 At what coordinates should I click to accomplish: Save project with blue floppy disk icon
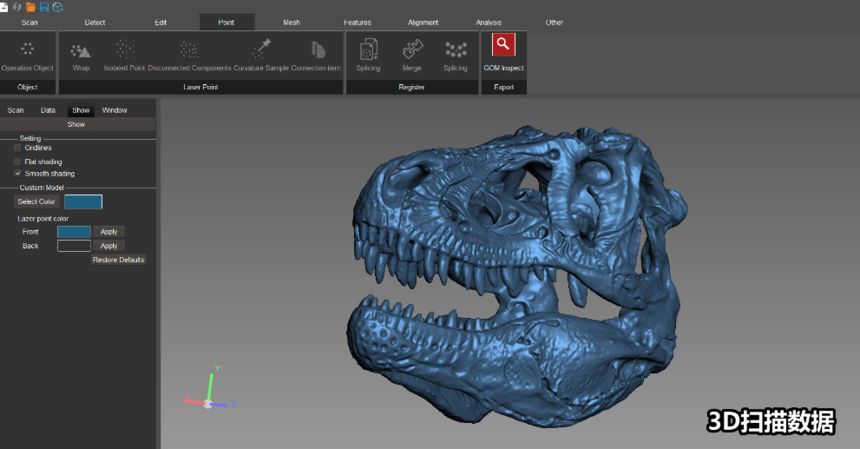point(44,7)
